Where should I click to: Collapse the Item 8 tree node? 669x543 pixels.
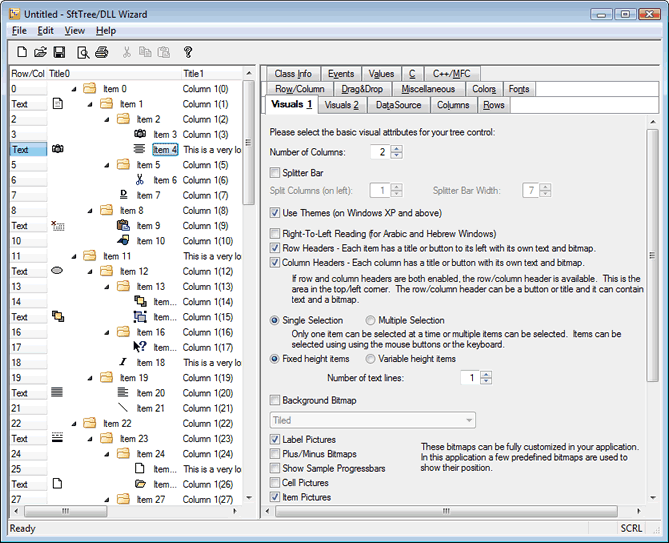click(x=90, y=211)
